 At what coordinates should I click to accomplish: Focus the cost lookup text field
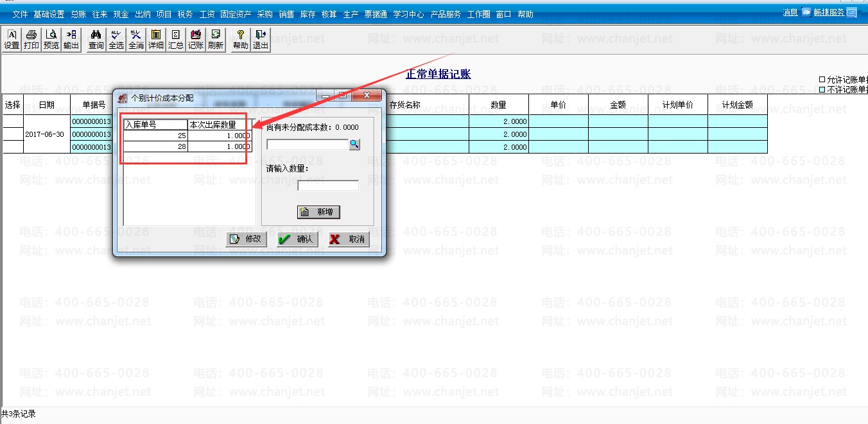[308, 145]
